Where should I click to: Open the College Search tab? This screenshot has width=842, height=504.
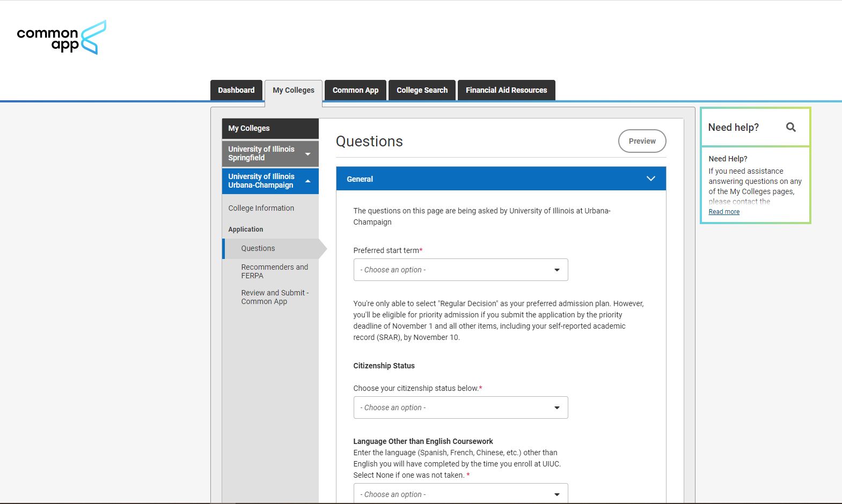[422, 90]
